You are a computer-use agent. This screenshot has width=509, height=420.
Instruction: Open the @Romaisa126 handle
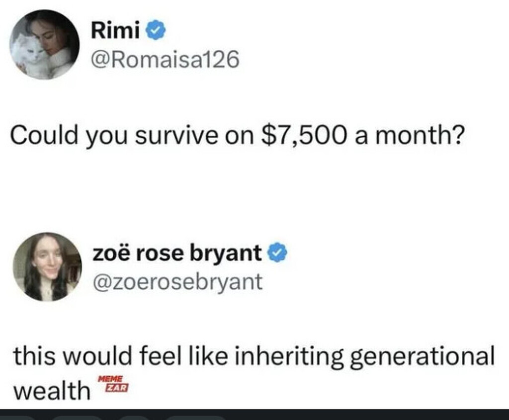click(165, 60)
